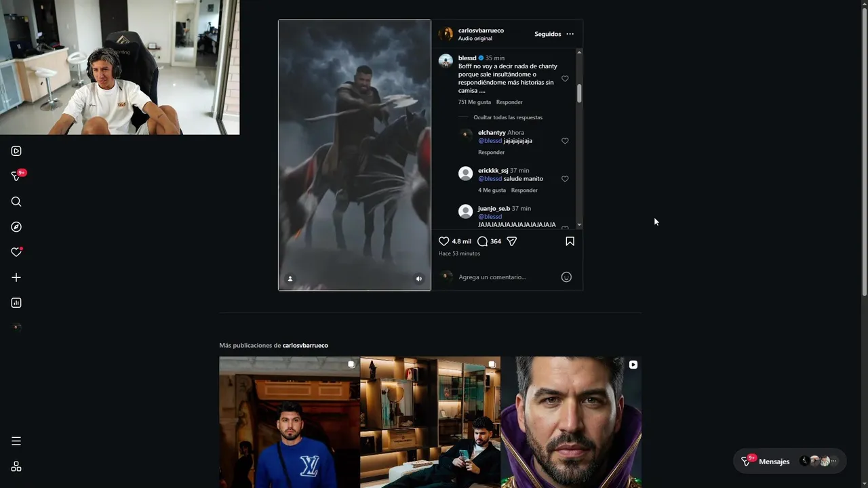The width and height of the screenshot is (868, 488).
Task: View 4 Me gusta on erickkk_ssj's reply
Action: (492, 190)
